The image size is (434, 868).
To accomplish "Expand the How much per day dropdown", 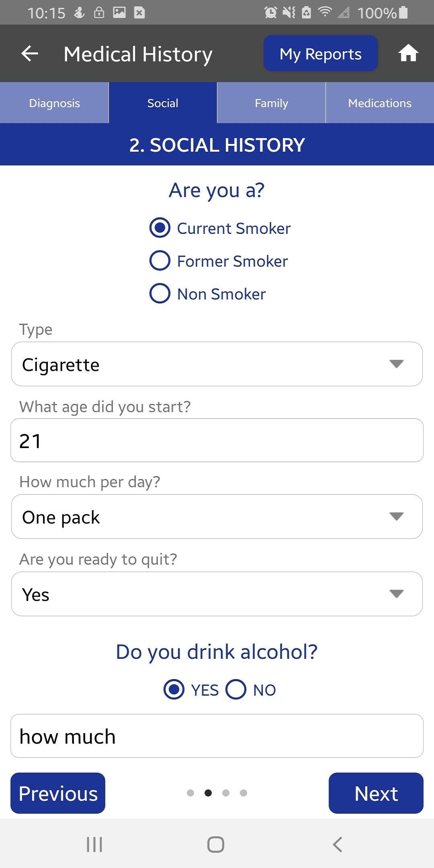I will (x=217, y=517).
